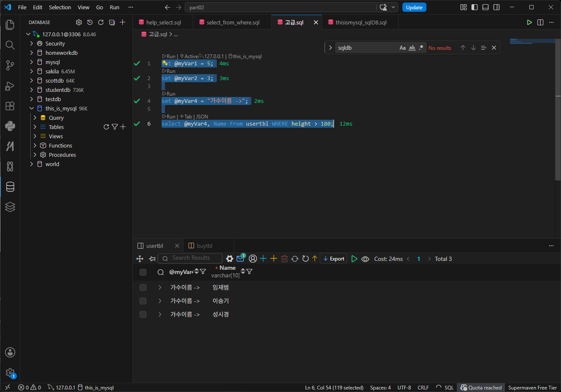Toggle Match Whole Word in find widget

[412, 48]
